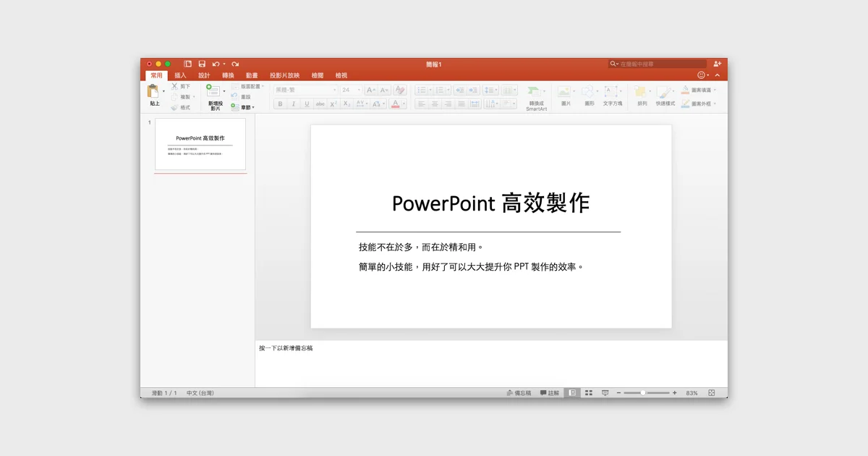Open the 投影片放映 (Slide Show) tab
Image resolution: width=868 pixels, height=456 pixels.
(284, 75)
